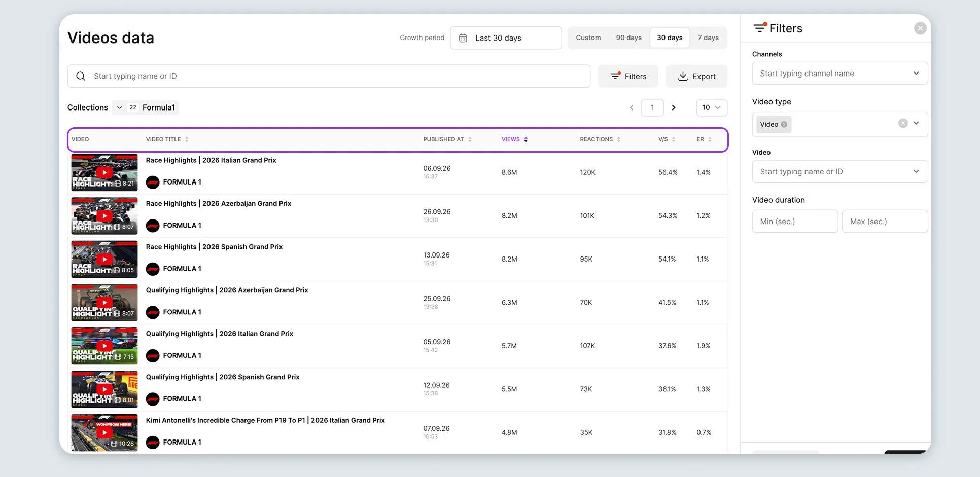Click the page number field

pyautogui.click(x=652, y=107)
